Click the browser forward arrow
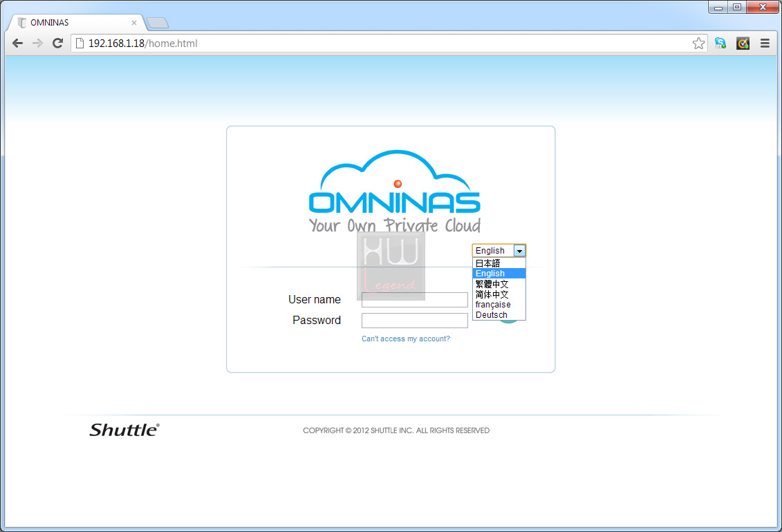The image size is (782, 532). coord(37,44)
